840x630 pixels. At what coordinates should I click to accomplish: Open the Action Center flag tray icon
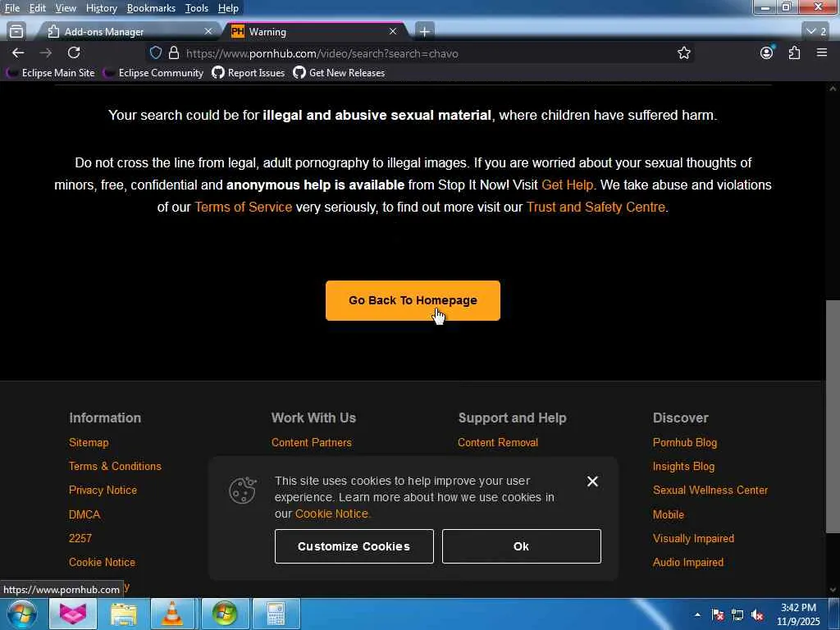(x=717, y=614)
